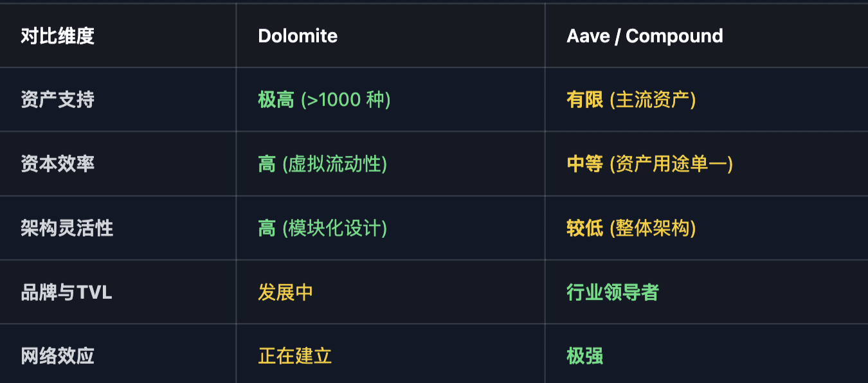The width and height of the screenshot is (868, 383).
Task: Click the 正在建立 cell
Action: 294,356
